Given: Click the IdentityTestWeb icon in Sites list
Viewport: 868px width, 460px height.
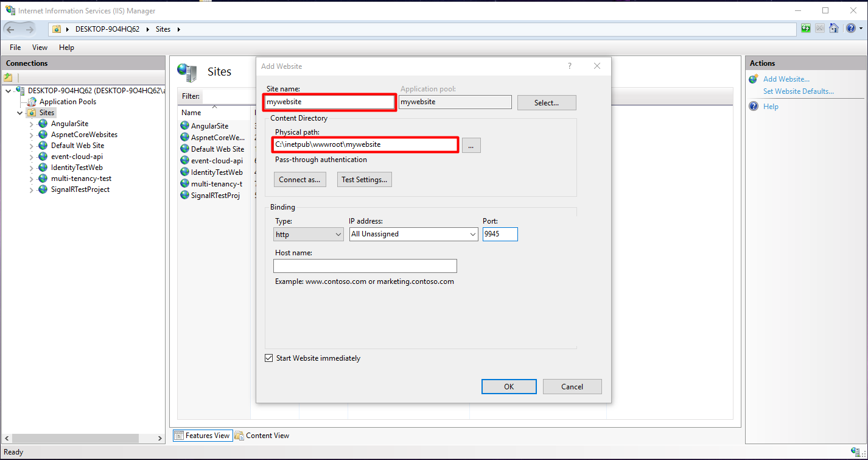Looking at the screenshot, I should [184, 172].
